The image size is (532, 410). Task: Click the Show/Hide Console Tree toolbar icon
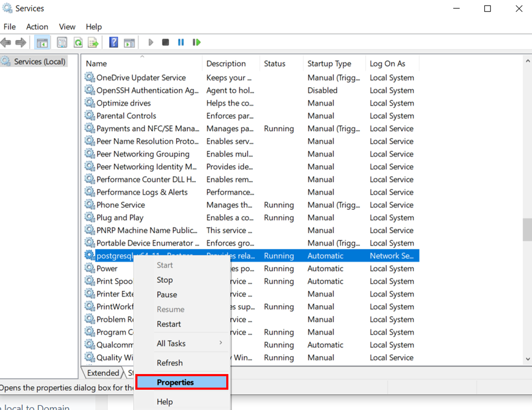42,42
